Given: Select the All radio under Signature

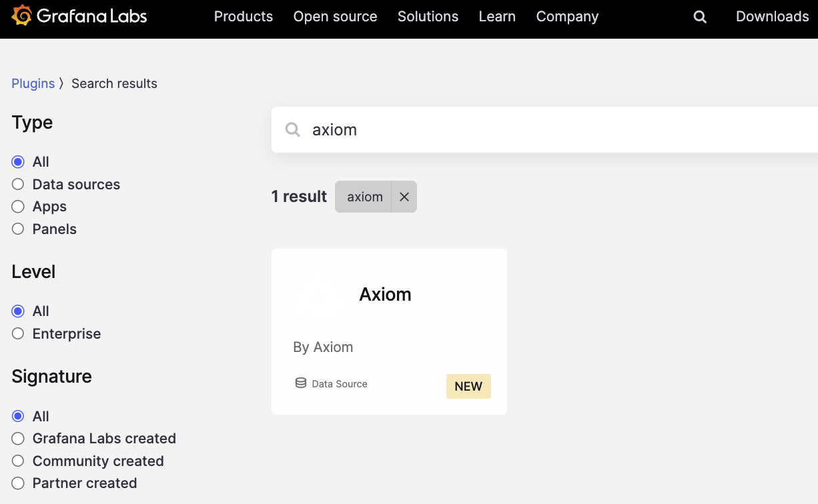Looking at the screenshot, I should point(18,416).
